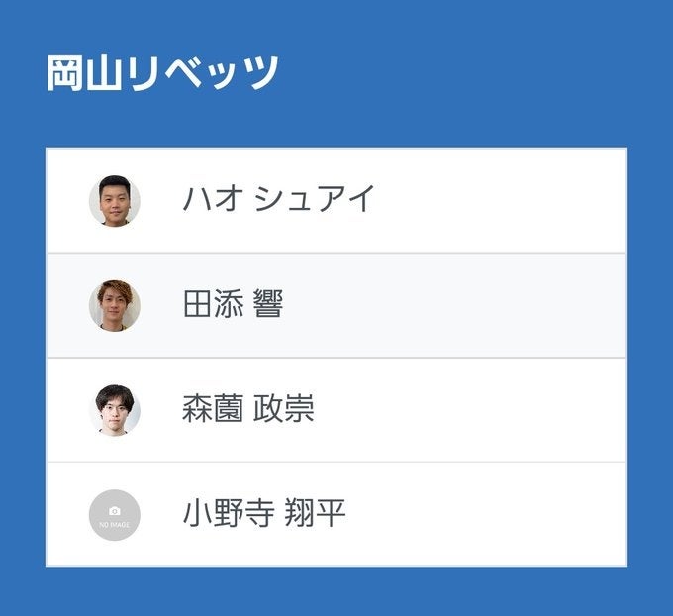Screen dimensions: 673x616
Task: Click the NO IMAGE text label
Action: tap(114, 523)
